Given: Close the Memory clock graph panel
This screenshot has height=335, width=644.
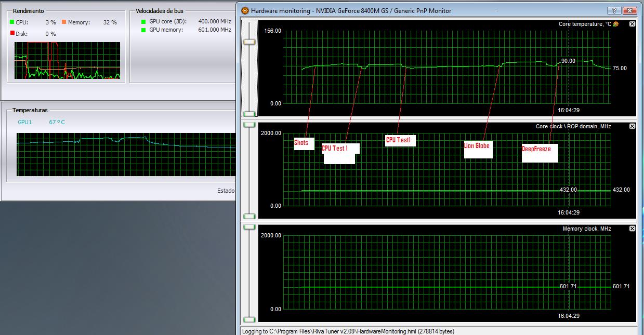Looking at the screenshot, I should click(x=632, y=229).
